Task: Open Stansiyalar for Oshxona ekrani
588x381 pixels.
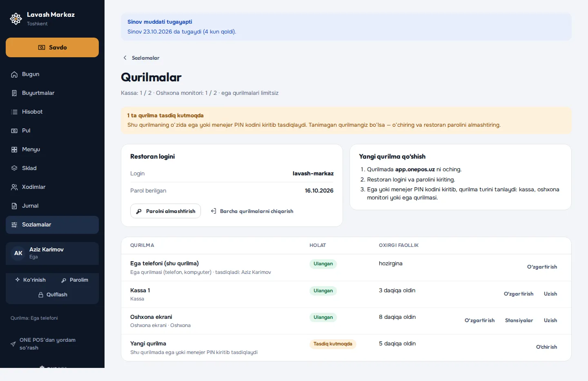Action: (x=519, y=320)
